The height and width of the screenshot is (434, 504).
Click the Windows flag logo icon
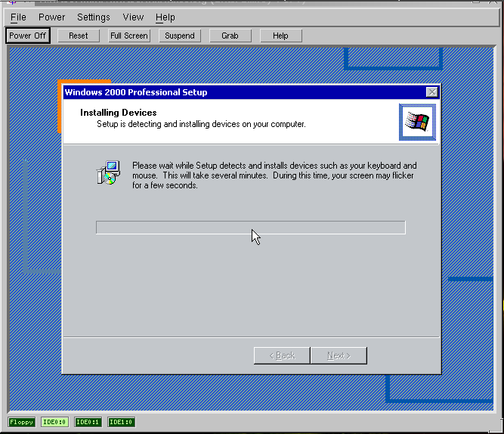(417, 122)
